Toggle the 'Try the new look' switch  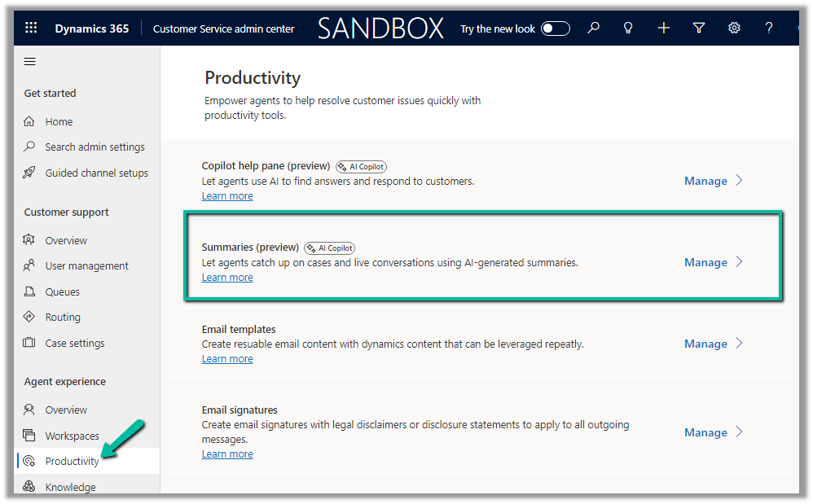(555, 28)
